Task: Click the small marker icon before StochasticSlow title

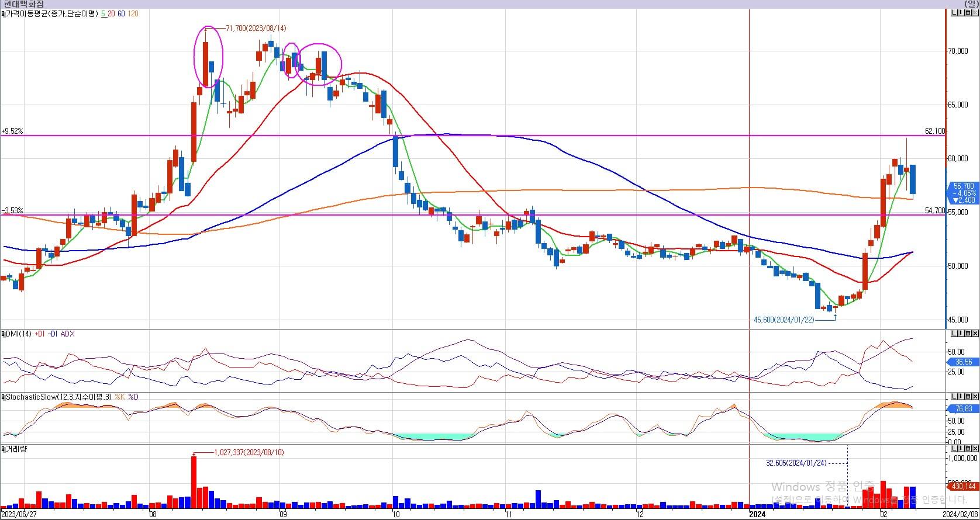Action: pos(3,397)
